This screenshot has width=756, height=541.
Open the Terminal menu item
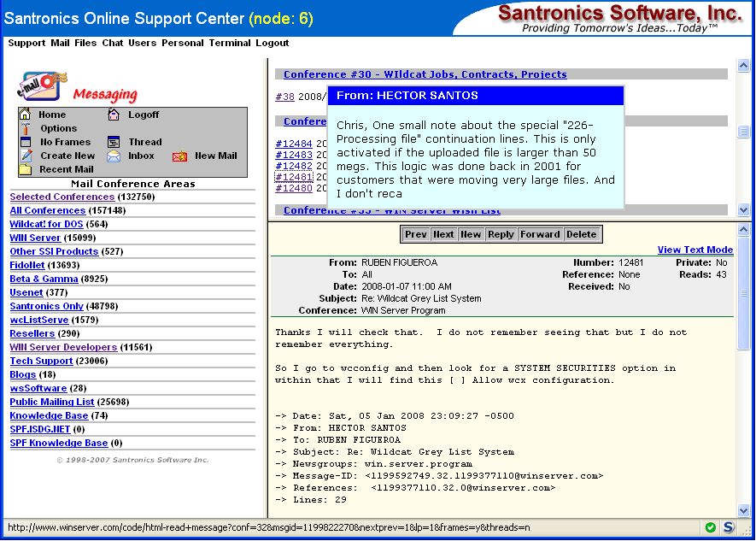point(230,43)
